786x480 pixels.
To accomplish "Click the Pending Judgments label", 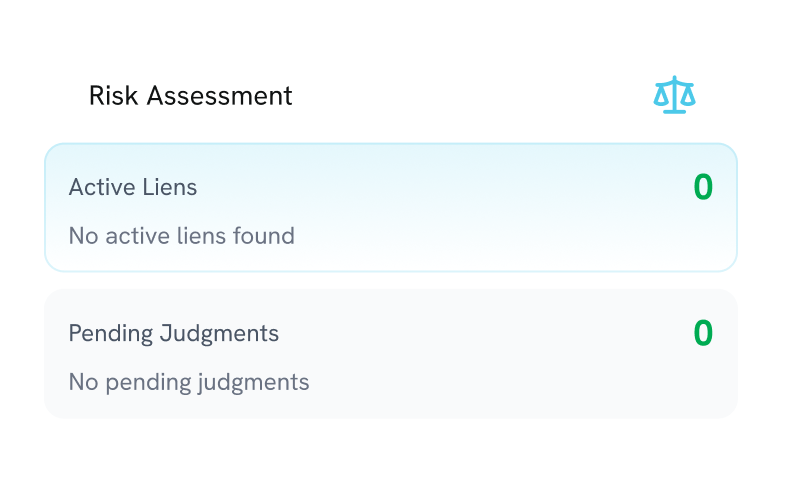I will point(173,333).
